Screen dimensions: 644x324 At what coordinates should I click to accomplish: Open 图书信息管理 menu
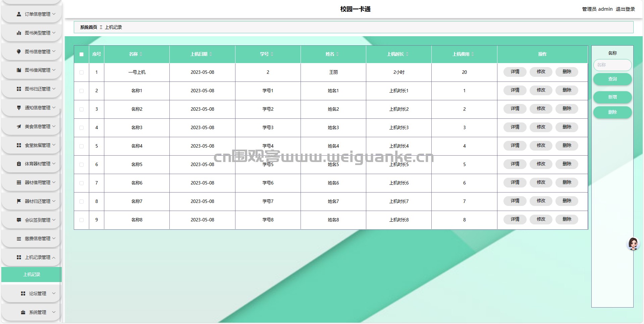coord(31,52)
